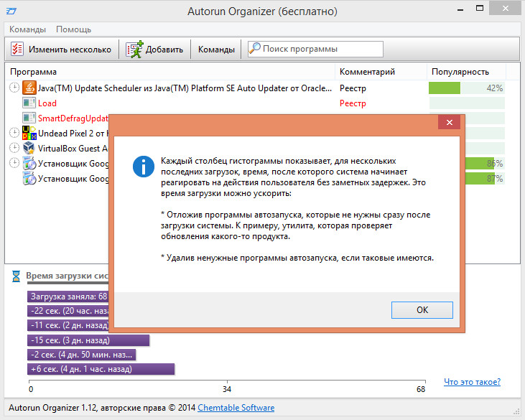This screenshot has height=420, width=525.
Task: Sort by the Популярность column header
Action: (x=466, y=72)
